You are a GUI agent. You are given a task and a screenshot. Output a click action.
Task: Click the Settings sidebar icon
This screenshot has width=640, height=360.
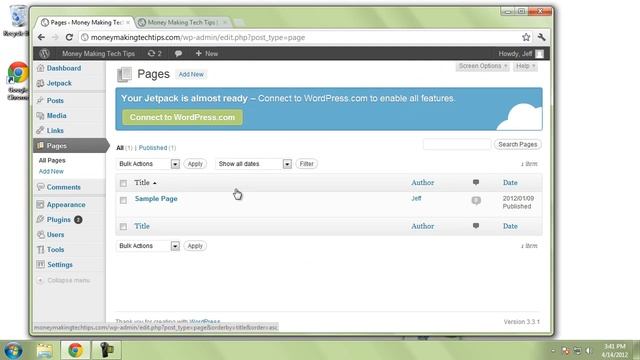(40, 264)
